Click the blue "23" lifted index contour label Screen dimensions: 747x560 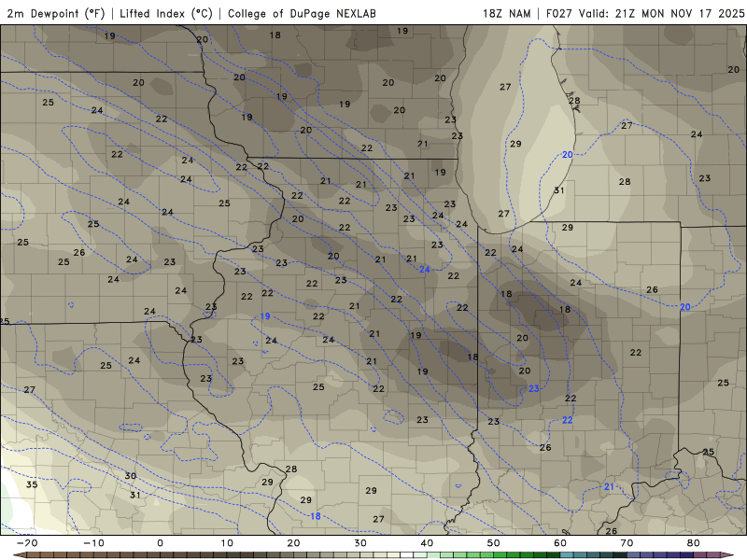534,388
